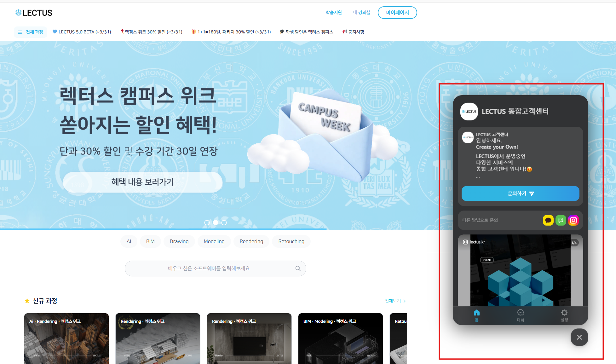Image resolution: width=616 pixels, height=364 pixels.
Task: Click 혜택 내용 보러가기 banner button
Action: coord(142,182)
